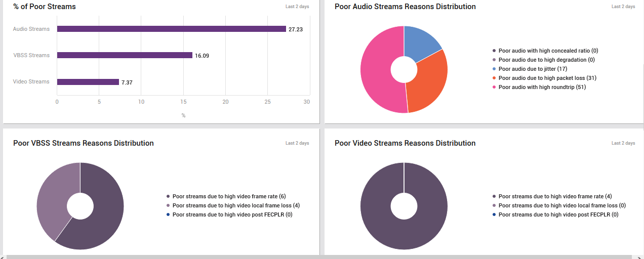Toggle 'Poor audio due to high degradation (0)' legend
Image resolution: width=644 pixels, height=259 pixels.
tap(543, 60)
